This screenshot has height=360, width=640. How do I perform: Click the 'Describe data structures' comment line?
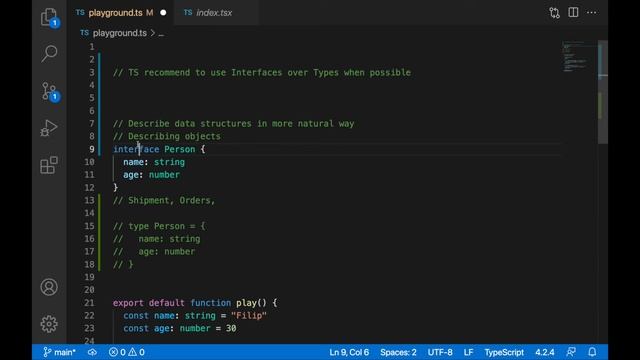[233, 124]
